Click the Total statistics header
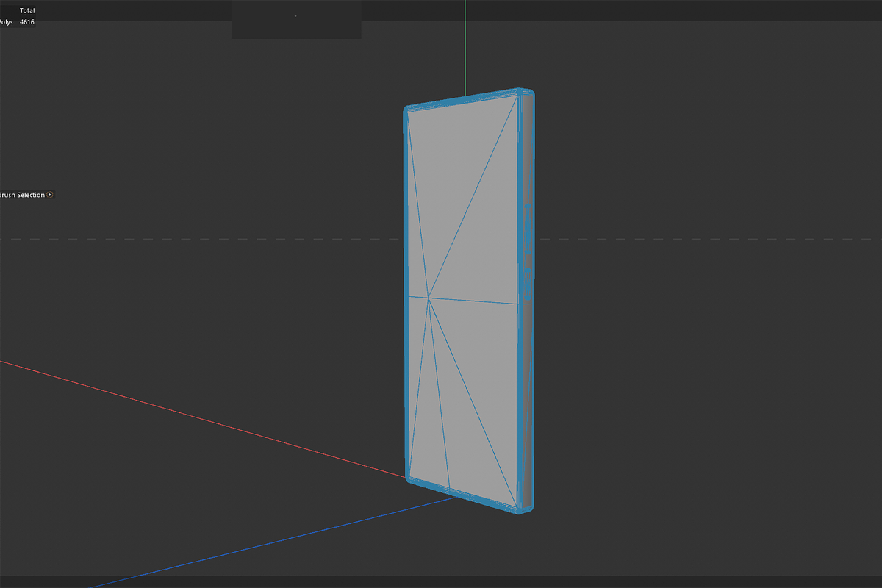Image resolution: width=882 pixels, height=588 pixels. coord(27,11)
